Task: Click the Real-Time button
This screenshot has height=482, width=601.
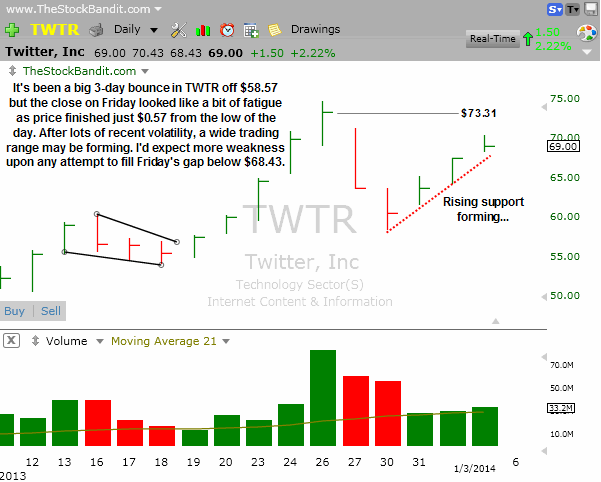Action: 493,39
